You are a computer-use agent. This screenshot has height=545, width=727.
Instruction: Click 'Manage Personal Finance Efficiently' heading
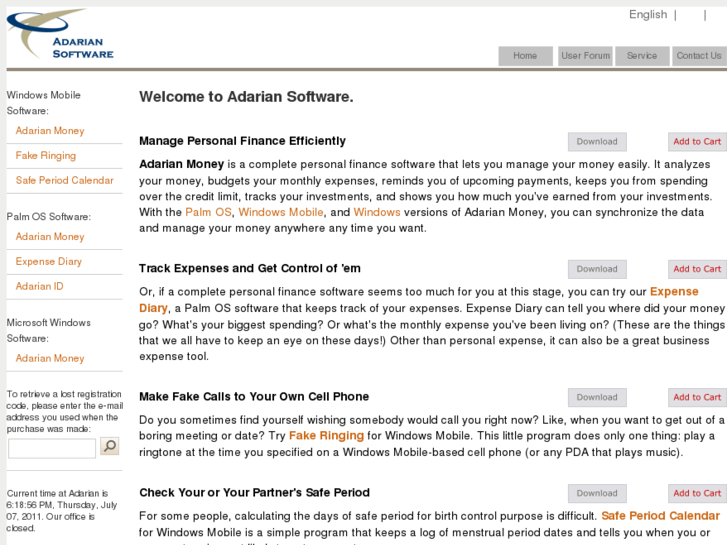click(242, 141)
